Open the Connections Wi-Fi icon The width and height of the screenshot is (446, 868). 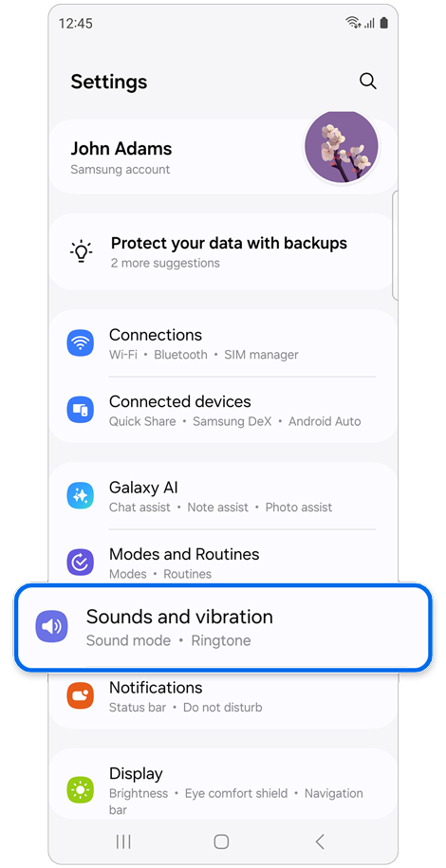pos(81,343)
